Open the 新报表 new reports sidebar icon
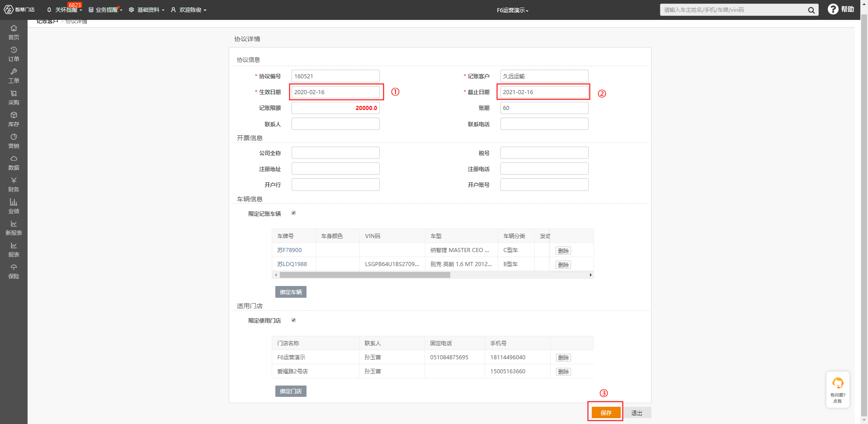Screen dimensions: 868x424 point(14,228)
